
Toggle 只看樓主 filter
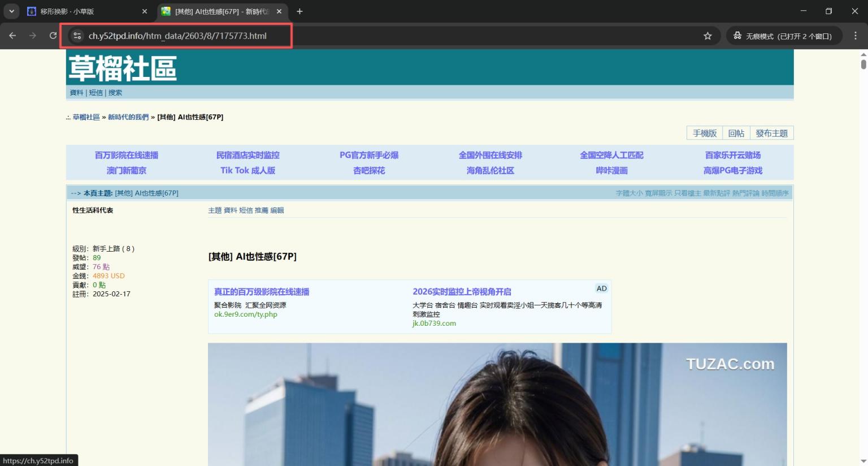pyautogui.click(x=687, y=193)
